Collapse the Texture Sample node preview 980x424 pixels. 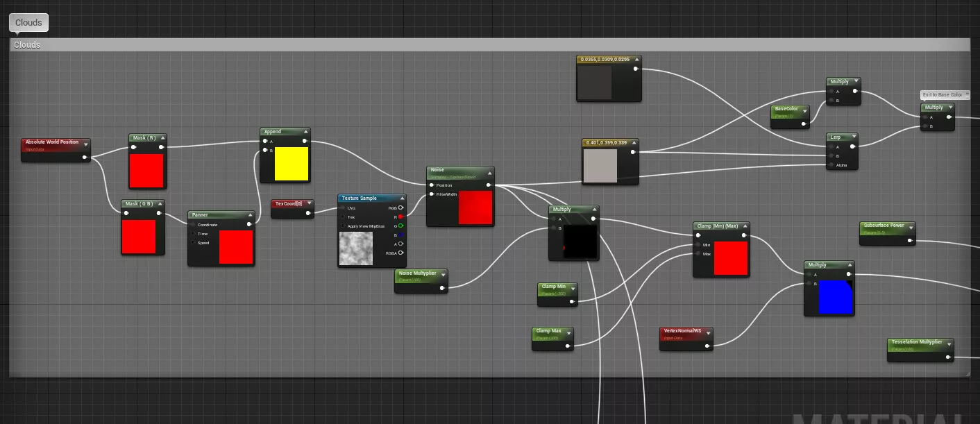[402, 198]
